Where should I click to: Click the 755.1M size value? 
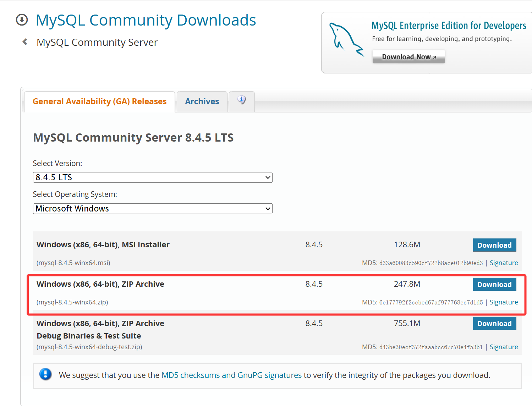(x=407, y=324)
